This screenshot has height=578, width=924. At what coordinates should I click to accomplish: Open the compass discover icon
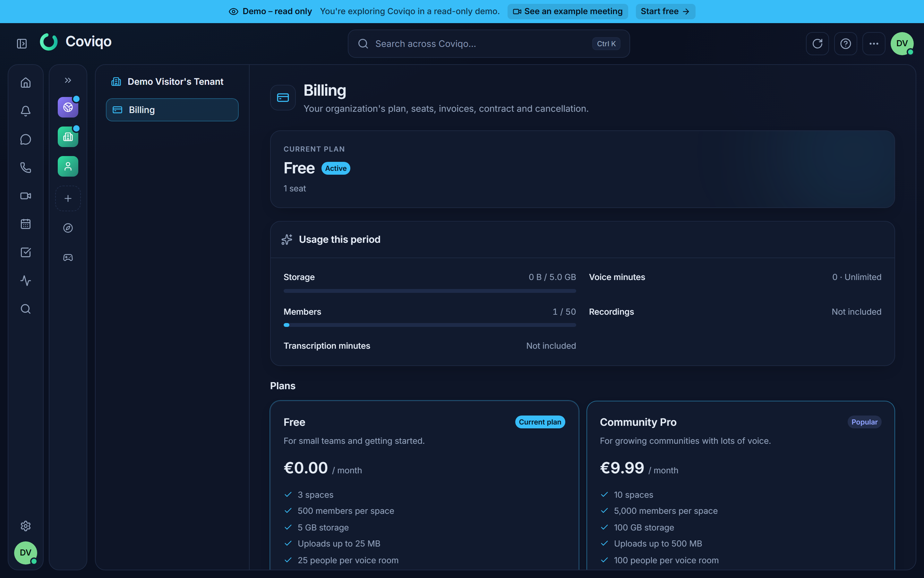[x=68, y=228]
